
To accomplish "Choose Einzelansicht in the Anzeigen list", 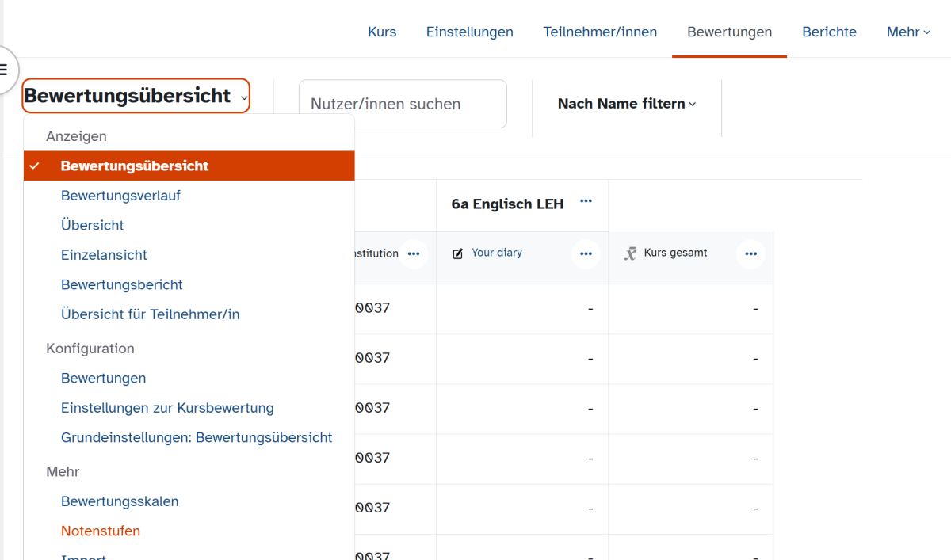I will pyautogui.click(x=104, y=255).
